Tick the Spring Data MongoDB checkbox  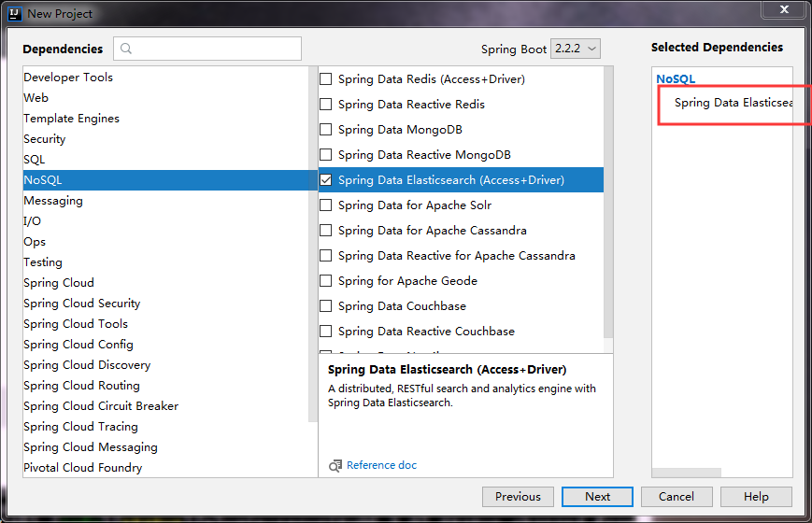(326, 130)
